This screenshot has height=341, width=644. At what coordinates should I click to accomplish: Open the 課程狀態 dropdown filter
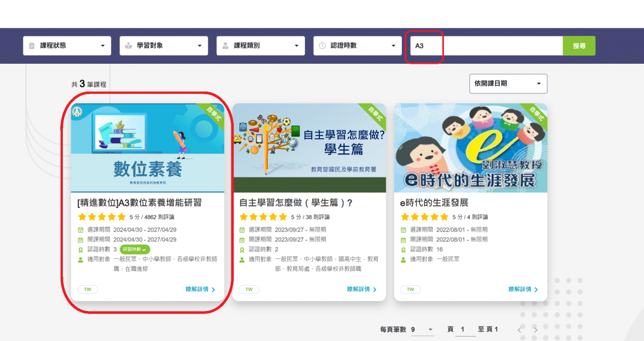click(67, 46)
